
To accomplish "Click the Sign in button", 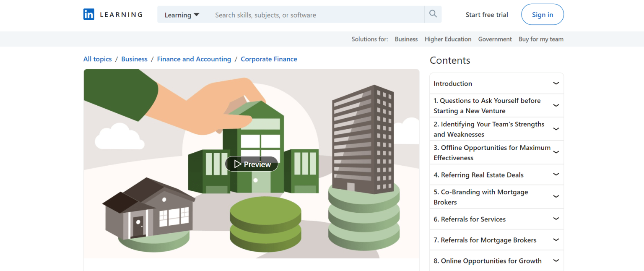I will (x=542, y=14).
